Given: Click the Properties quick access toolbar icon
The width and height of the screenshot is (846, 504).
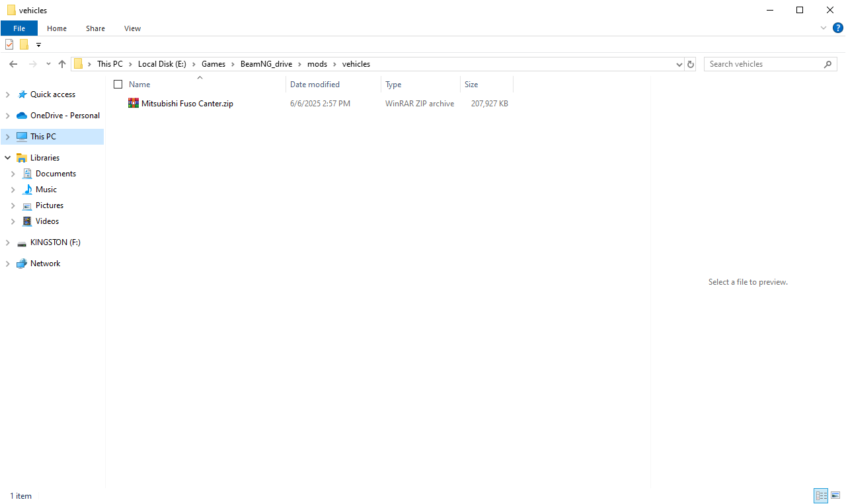Looking at the screenshot, I should pos(9,44).
